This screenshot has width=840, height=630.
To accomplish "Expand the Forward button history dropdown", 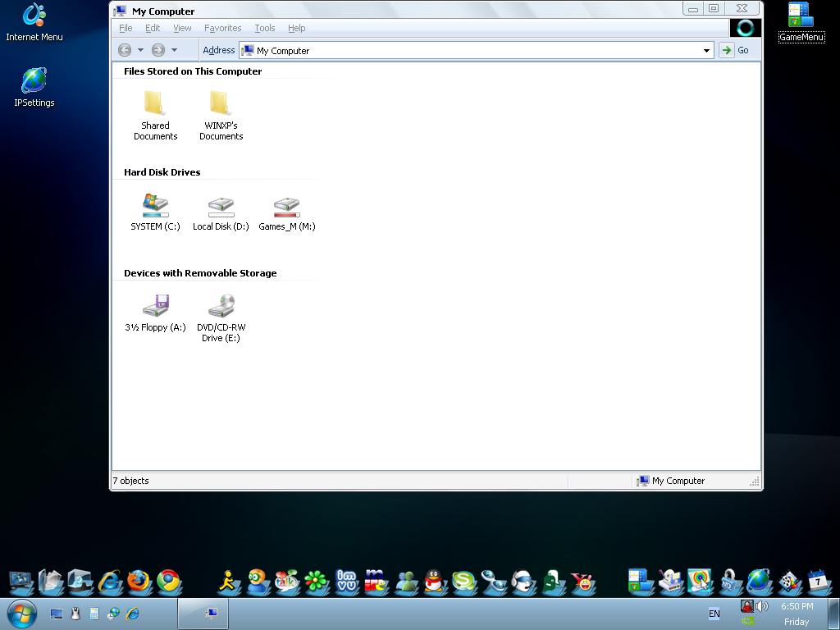I will pos(174,50).
